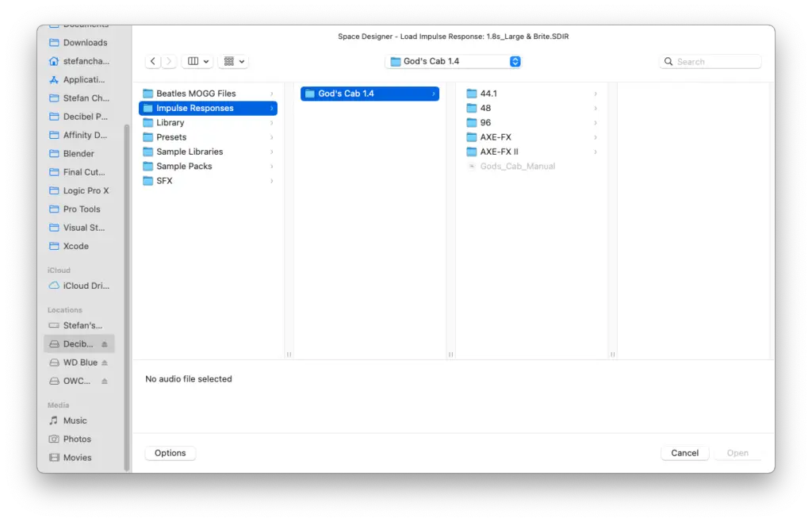The image size is (812, 522).
Task: Select the WD Blue volume
Action: 79,363
